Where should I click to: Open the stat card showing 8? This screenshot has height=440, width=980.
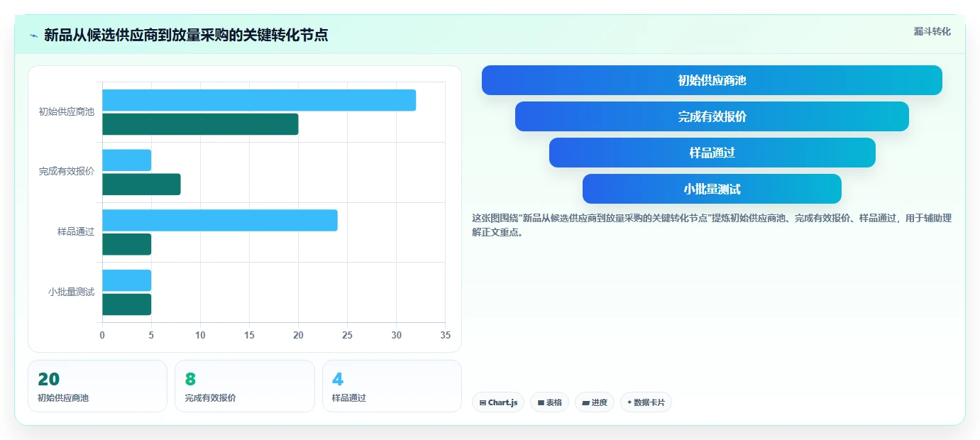tap(245, 386)
